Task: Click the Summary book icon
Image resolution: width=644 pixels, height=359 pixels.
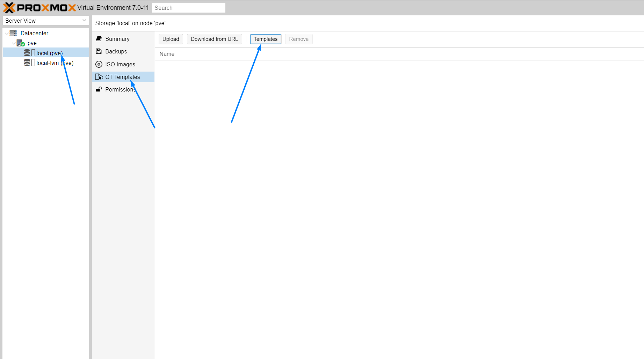Action: tap(99, 38)
